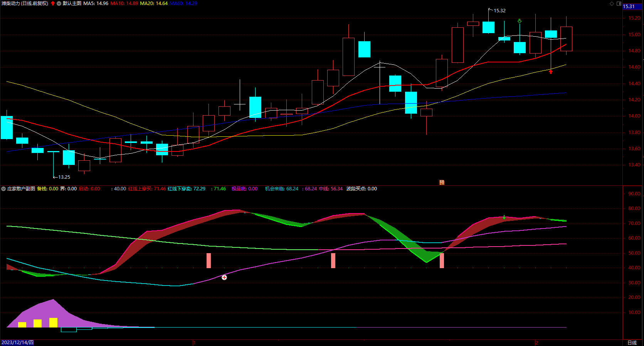This screenshot has width=644, height=346.
Task: Click the red circled plus marker in sub-chart
Action: (224, 277)
